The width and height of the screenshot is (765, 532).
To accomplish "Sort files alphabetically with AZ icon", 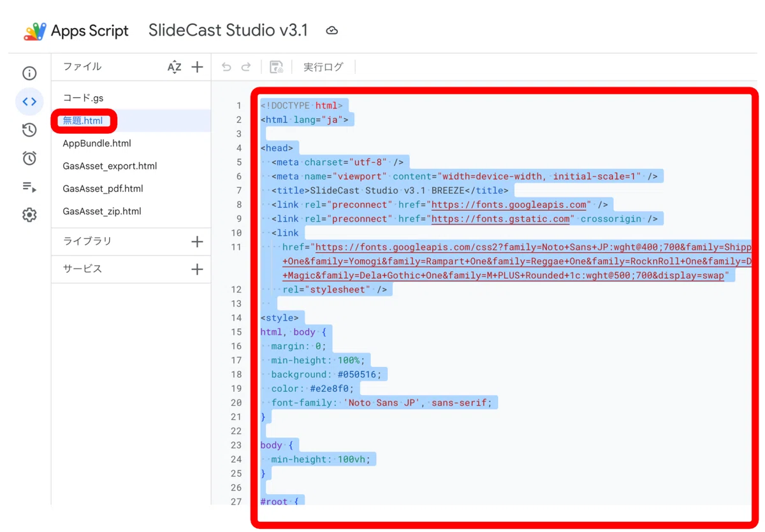I will [x=174, y=67].
